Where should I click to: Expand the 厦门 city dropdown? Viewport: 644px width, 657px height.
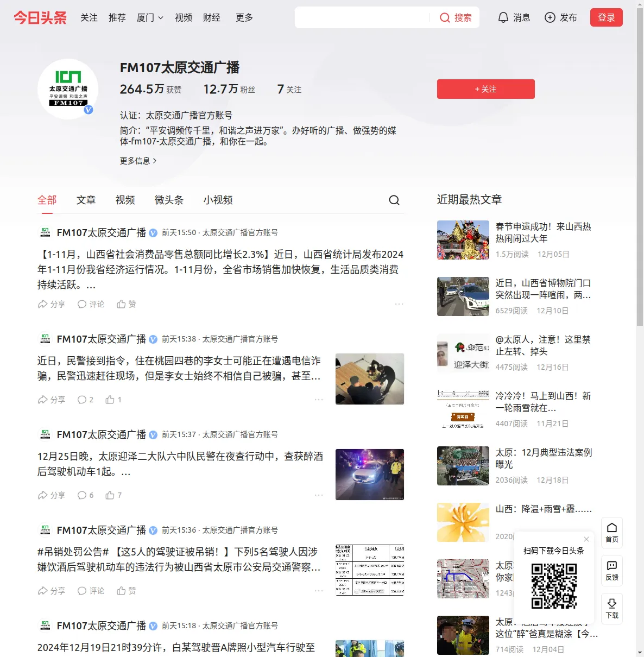coord(150,18)
